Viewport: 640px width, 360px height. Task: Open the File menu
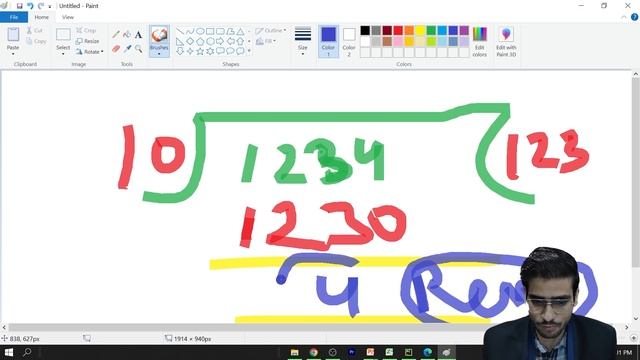click(14, 17)
